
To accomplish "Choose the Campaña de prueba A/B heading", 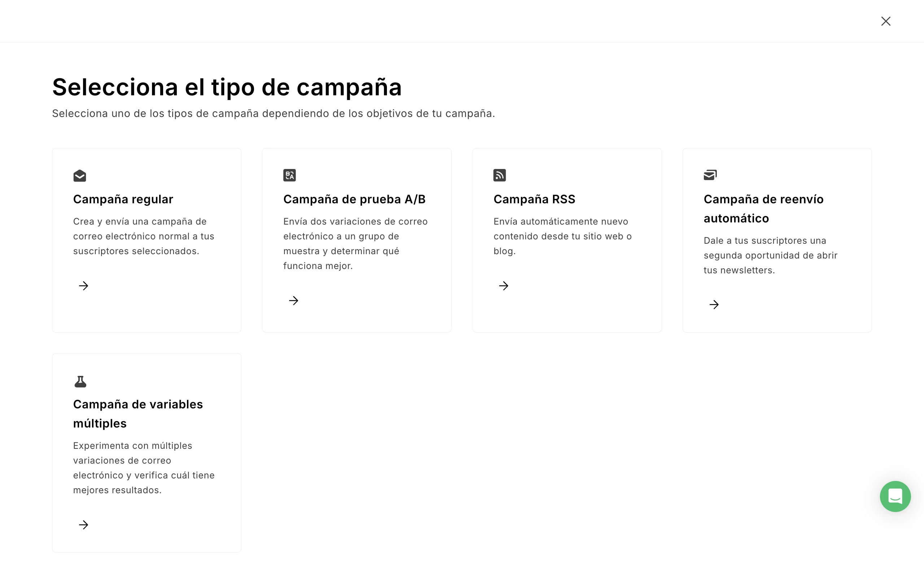I will (x=354, y=199).
